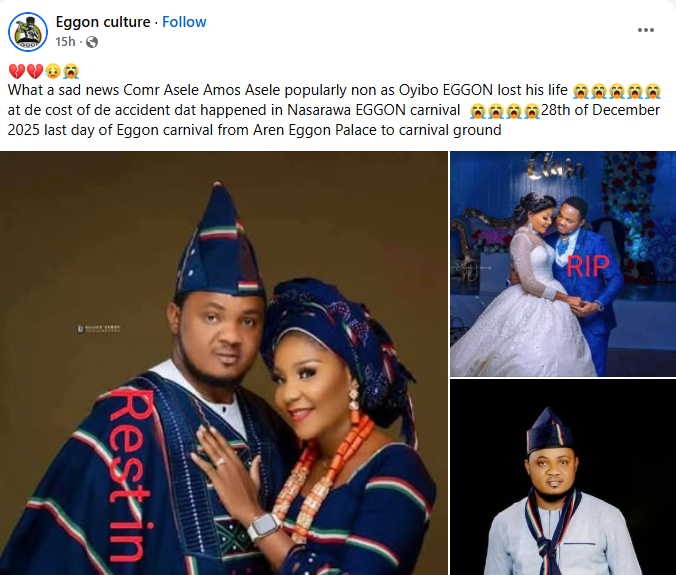Open the wedding photo labeled RIP
This screenshot has width=676, height=575.
pos(563,264)
